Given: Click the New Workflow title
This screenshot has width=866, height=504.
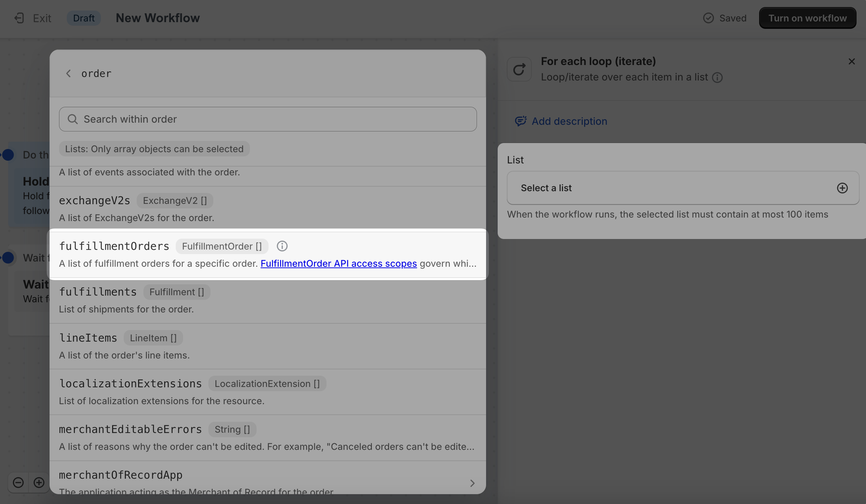Looking at the screenshot, I should 158,18.
